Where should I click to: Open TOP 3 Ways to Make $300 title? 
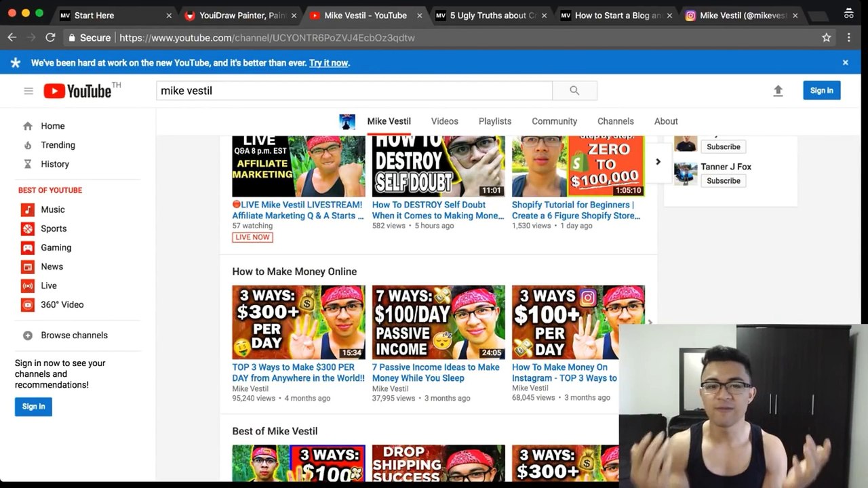[298, 373]
